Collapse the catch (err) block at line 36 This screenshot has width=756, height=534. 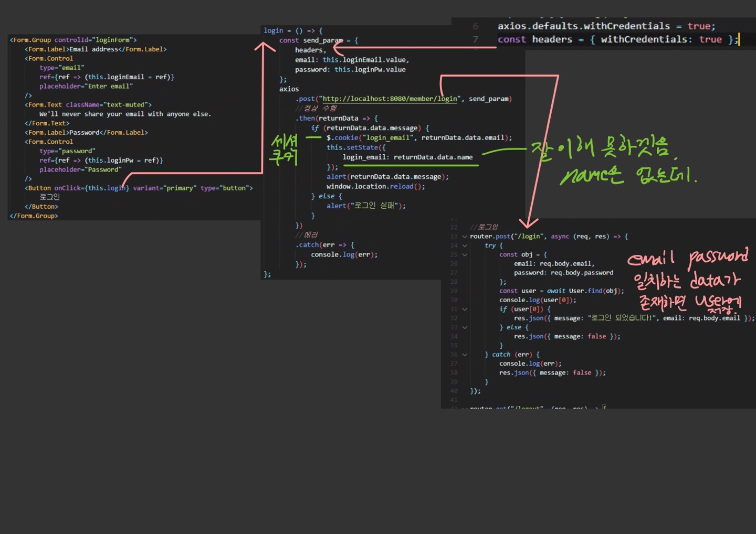(465, 355)
